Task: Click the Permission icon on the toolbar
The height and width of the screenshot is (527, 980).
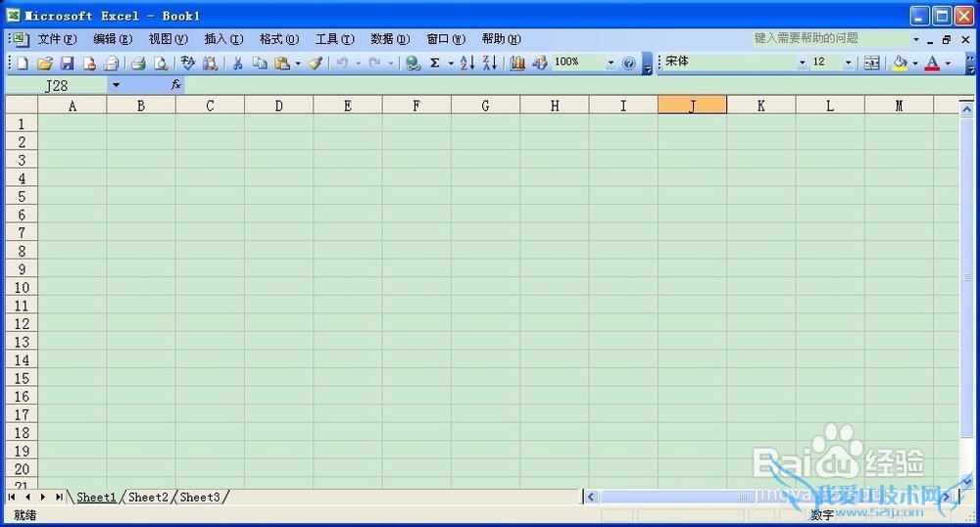Action: coord(89,63)
